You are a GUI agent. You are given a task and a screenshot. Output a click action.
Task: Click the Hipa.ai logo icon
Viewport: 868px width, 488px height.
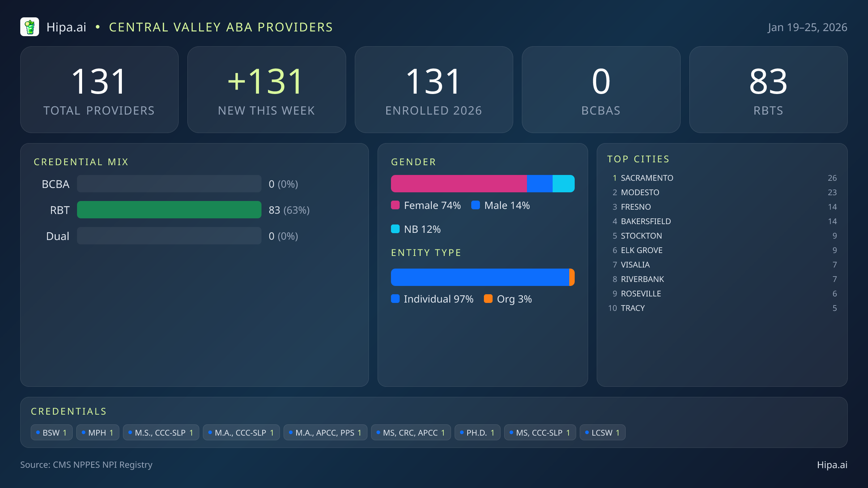click(30, 27)
